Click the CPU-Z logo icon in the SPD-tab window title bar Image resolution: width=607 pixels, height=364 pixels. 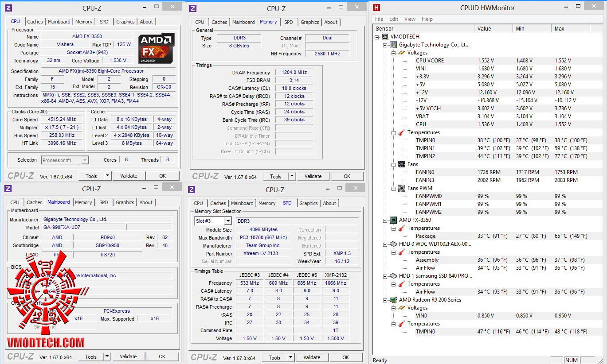click(x=192, y=190)
